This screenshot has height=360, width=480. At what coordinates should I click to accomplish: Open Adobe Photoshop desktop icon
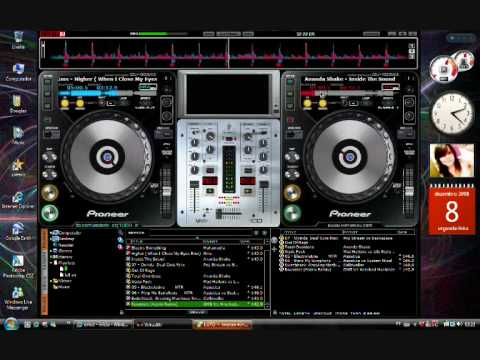tap(18, 267)
